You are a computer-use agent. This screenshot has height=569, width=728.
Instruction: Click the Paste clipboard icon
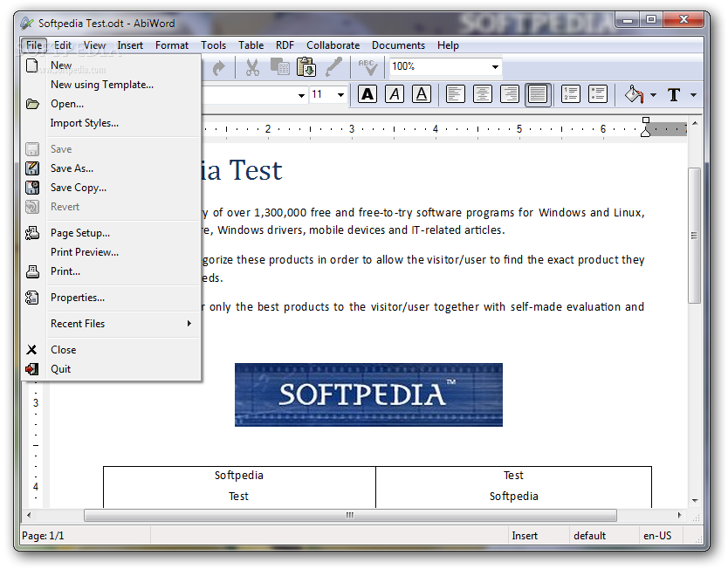pos(306,67)
